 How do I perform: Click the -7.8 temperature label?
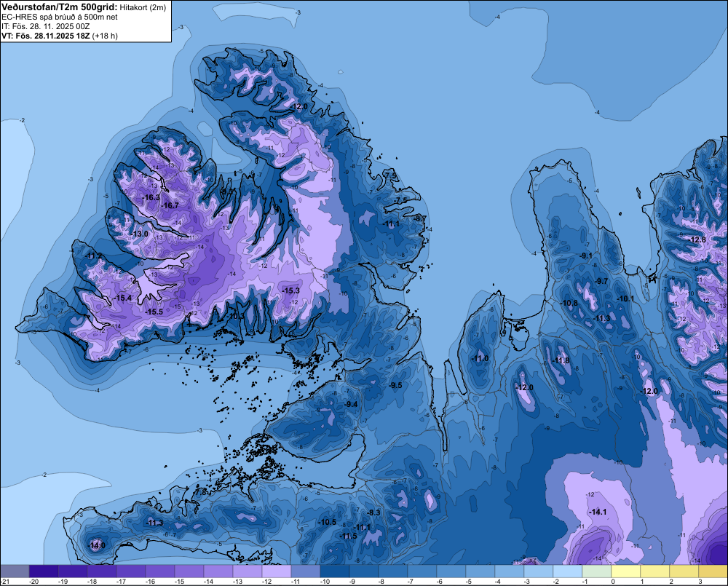coord(201,492)
